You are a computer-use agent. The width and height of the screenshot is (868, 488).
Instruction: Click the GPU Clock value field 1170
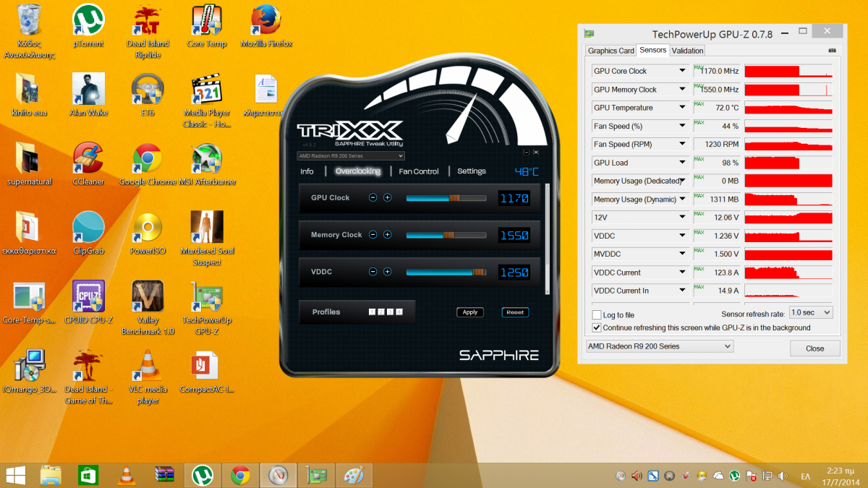coord(514,197)
